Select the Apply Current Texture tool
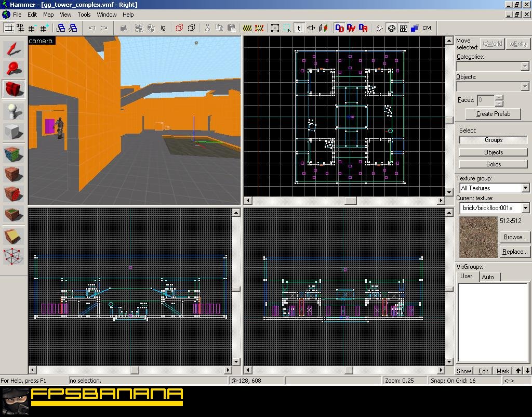The image size is (532, 417). [x=12, y=174]
